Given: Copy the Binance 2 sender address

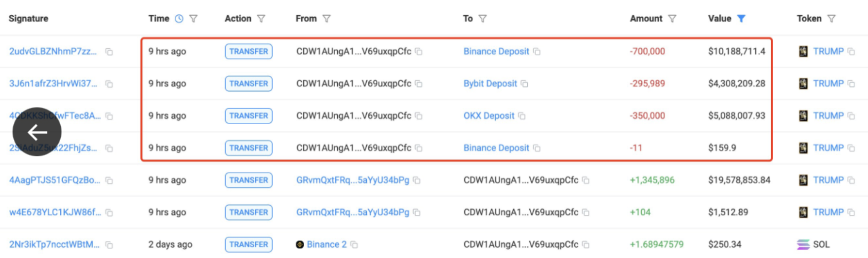Looking at the screenshot, I should (x=354, y=245).
